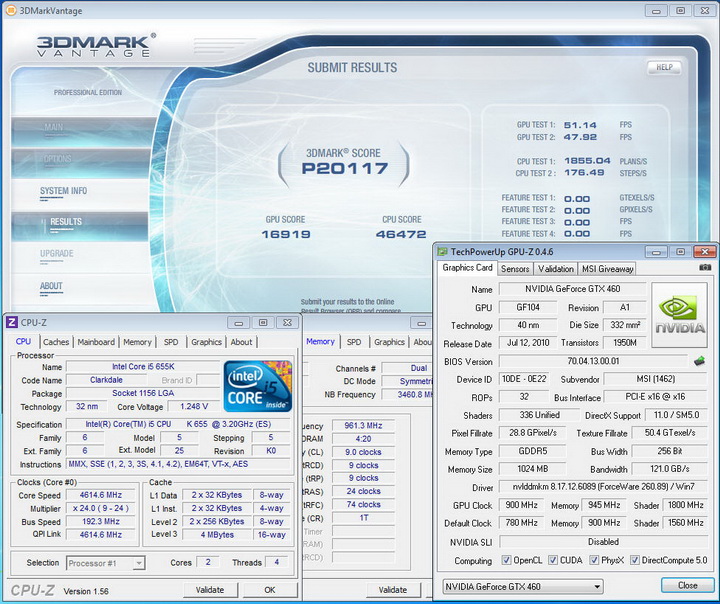Click the Core Speed value 4614.6 MHz
The image size is (720, 604).
coord(101,495)
